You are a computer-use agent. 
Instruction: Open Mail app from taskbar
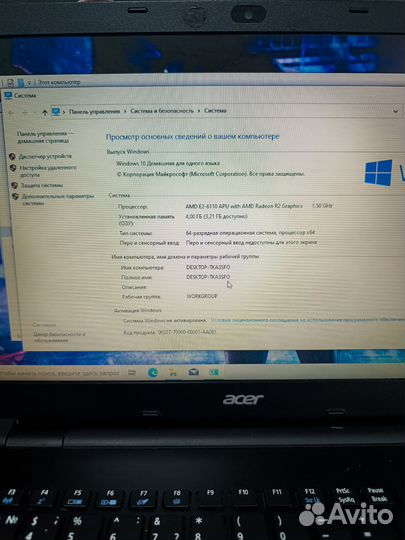click(194, 372)
